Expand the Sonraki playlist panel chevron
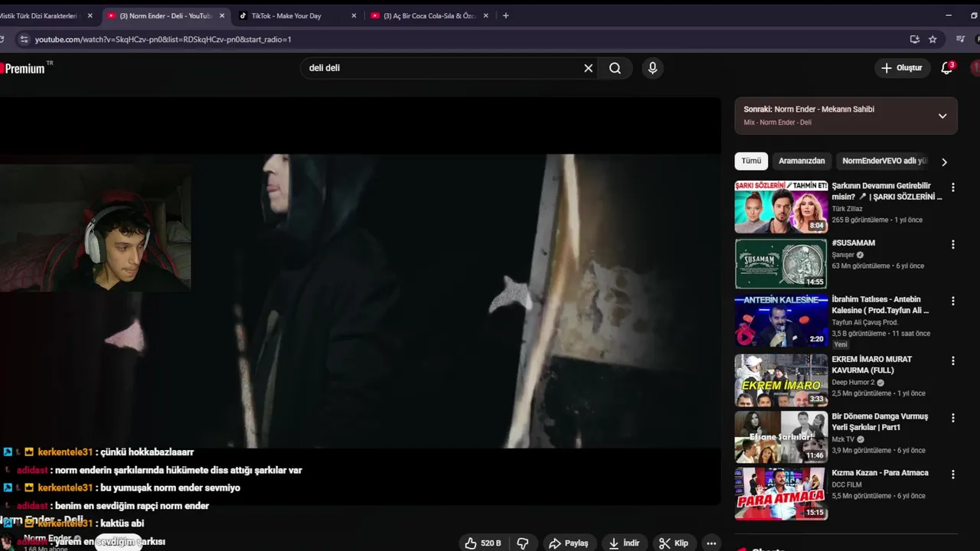 click(942, 116)
